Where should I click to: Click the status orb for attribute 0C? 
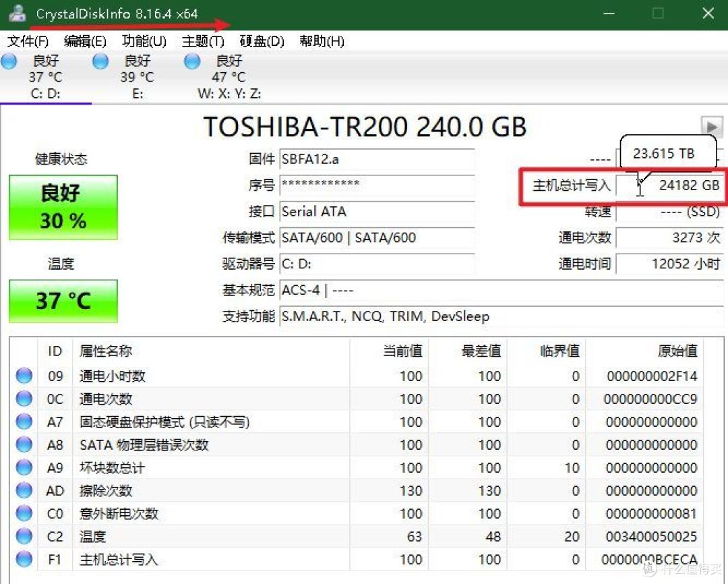[24, 398]
